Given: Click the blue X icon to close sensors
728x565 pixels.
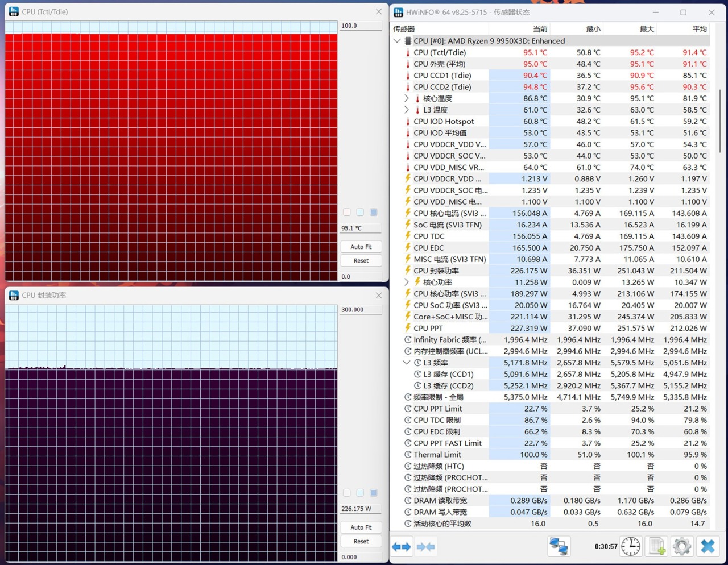Looking at the screenshot, I should point(708,546).
